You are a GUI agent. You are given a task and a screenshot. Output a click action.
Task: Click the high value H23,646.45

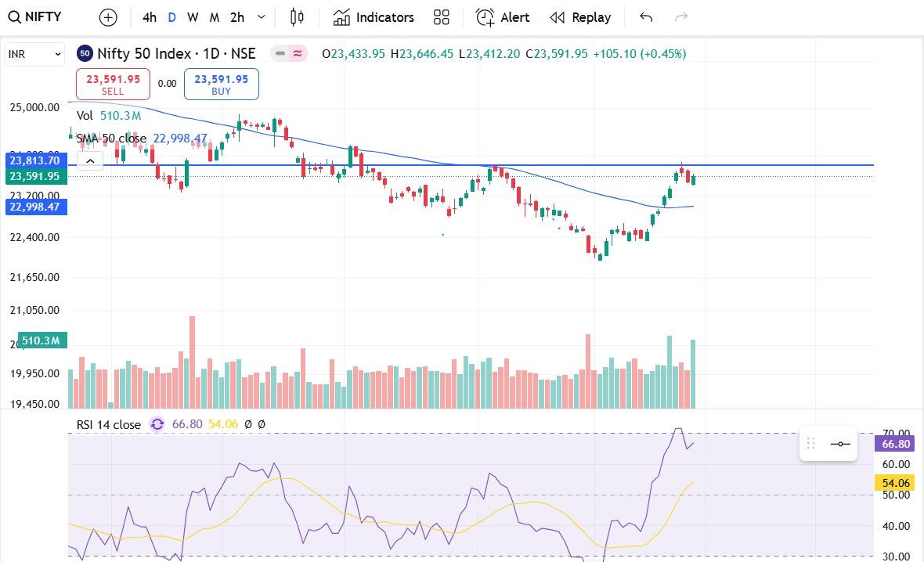(x=422, y=53)
